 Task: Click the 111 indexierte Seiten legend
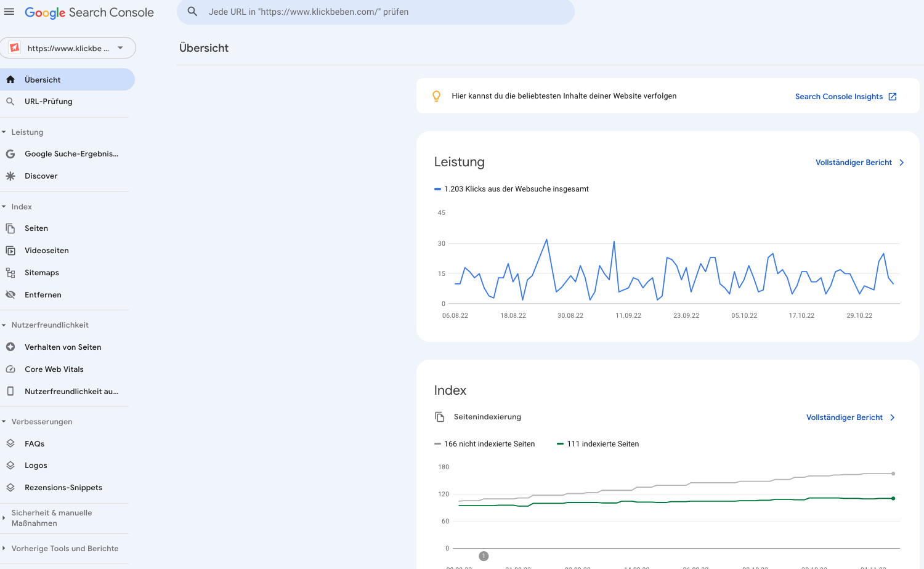598,444
